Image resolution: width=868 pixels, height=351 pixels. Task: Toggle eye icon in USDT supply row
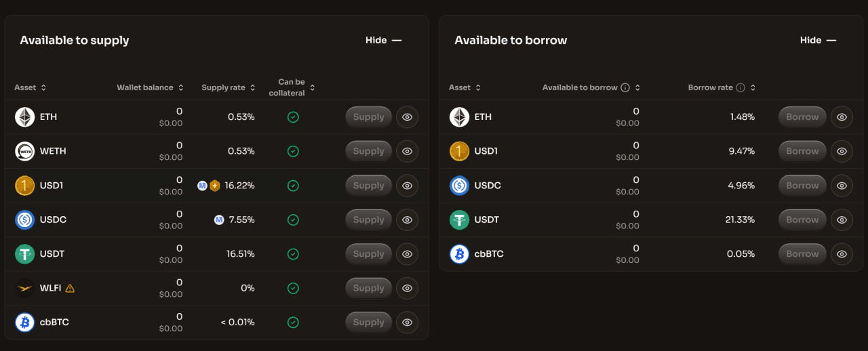coord(407,254)
